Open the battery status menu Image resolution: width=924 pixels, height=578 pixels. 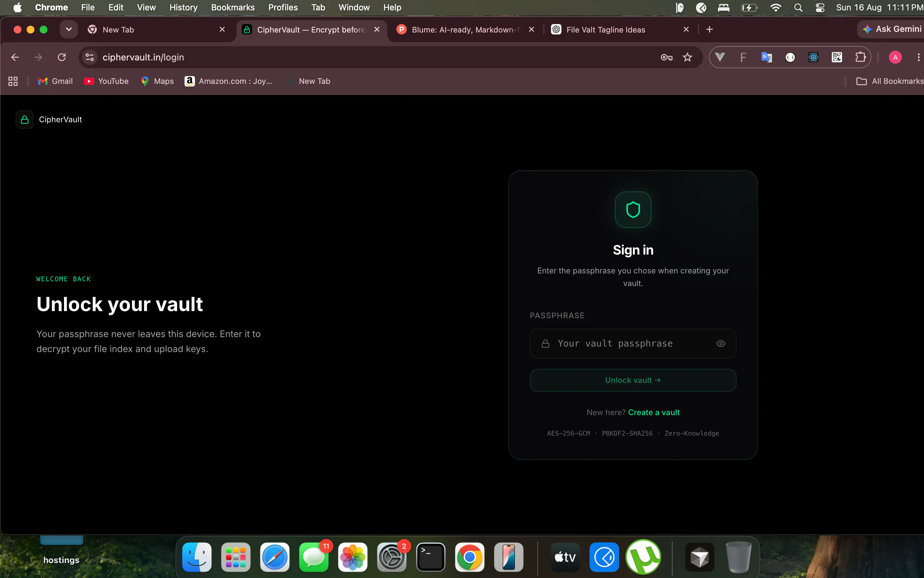[749, 7]
